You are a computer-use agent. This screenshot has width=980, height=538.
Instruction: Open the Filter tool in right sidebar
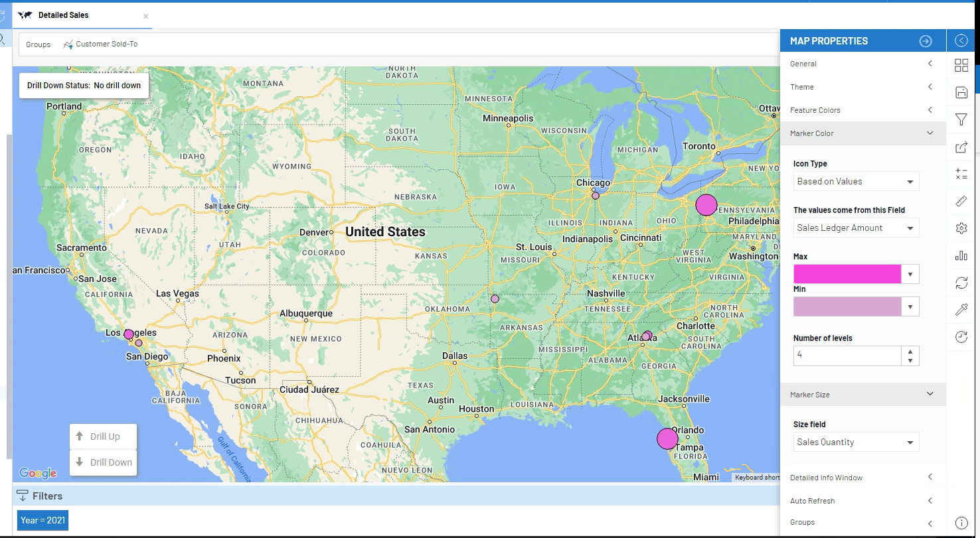pyautogui.click(x=961, y=119)
